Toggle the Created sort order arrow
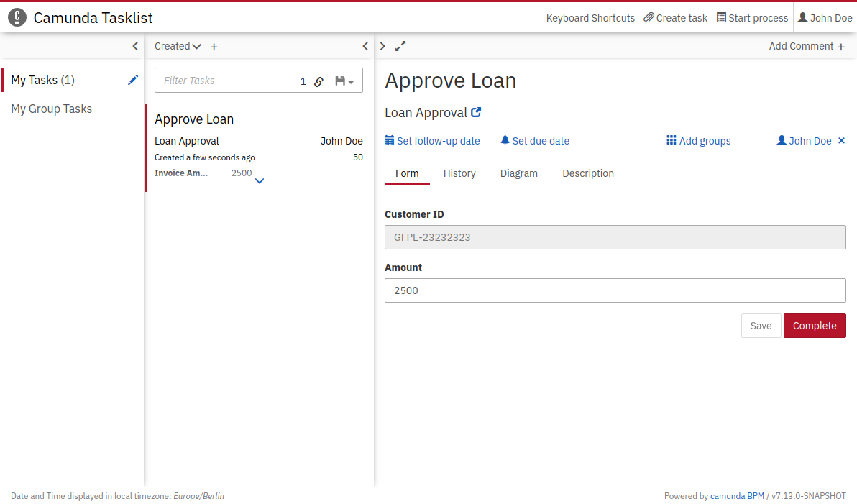 [x=196, y=47]
